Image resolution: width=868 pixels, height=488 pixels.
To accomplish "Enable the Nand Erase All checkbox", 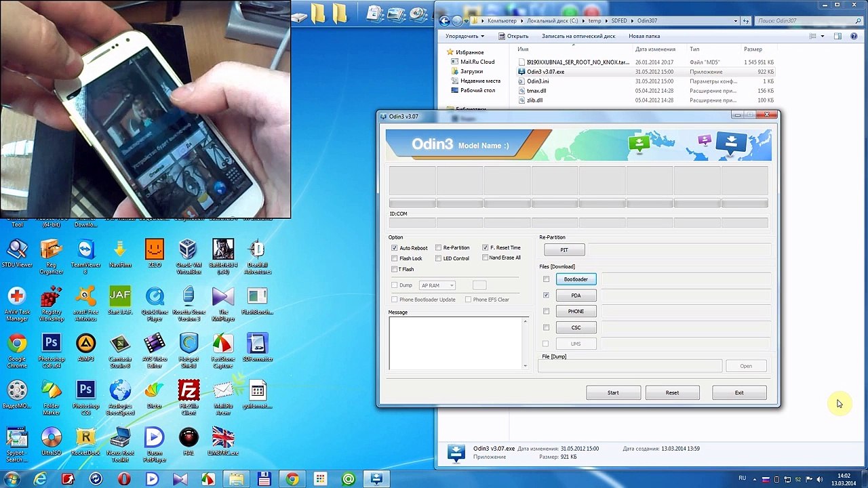I will [x=485, y=258].
